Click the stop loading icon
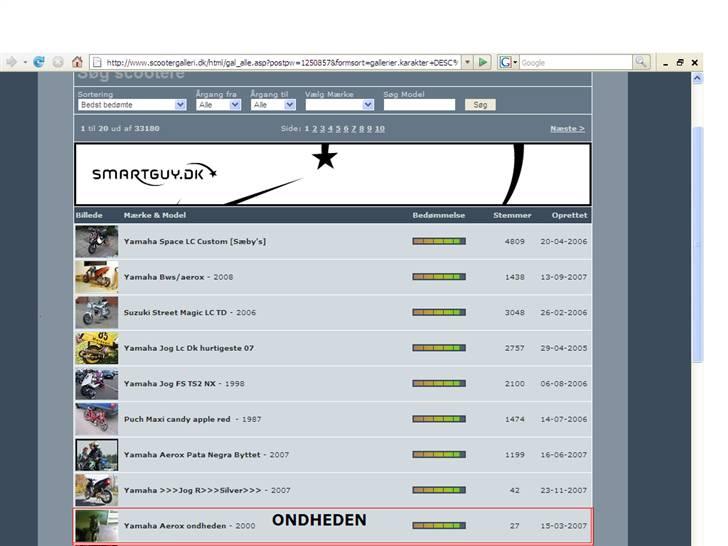The width and height of the screenshot is (728, 546). tap(58, 62)
